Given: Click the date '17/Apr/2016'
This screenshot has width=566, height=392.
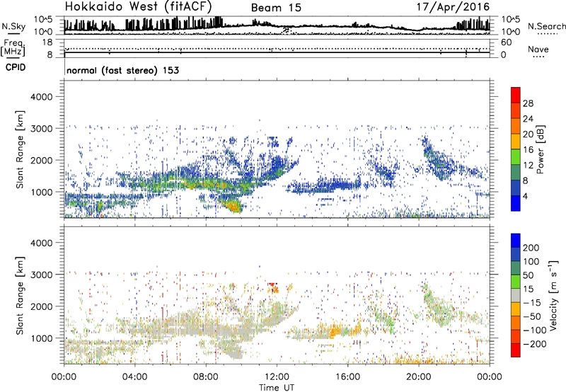Looking at the screenshot, I should tap(453, 7).
